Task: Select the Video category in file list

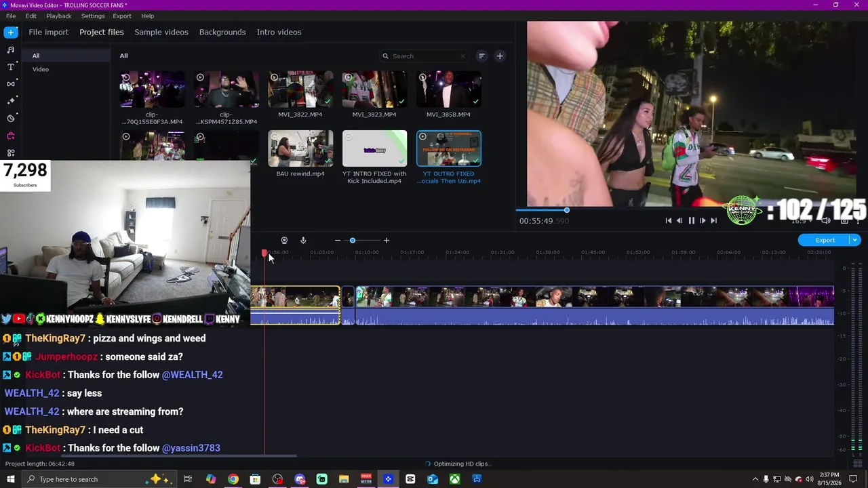Action: [41, 69]
